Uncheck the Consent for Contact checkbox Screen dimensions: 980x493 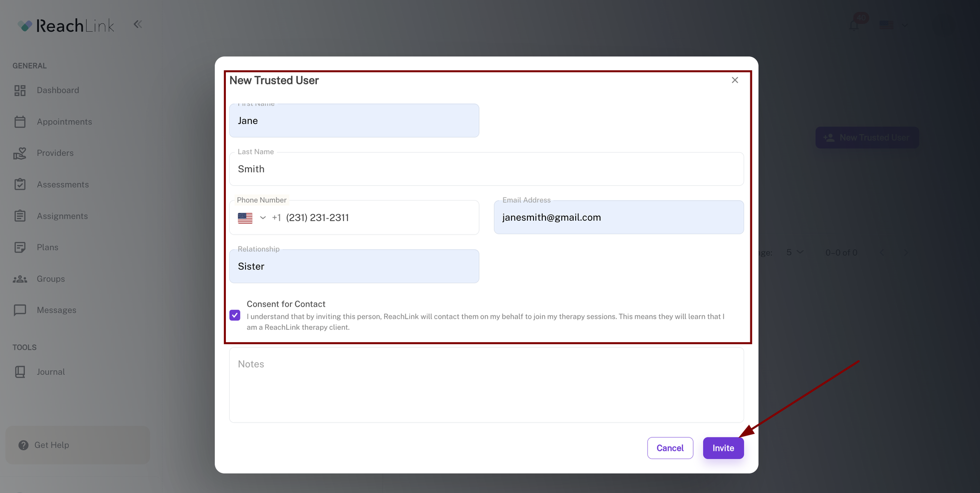(x=235, y=315)
